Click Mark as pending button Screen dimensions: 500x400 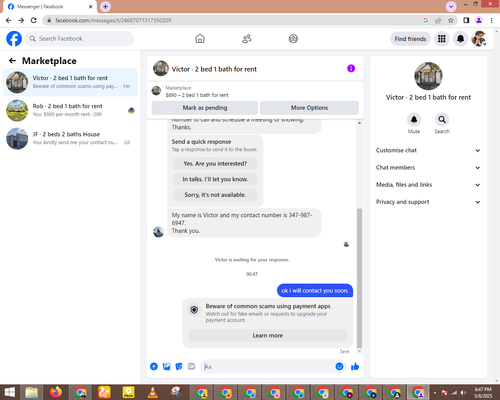[x=205, y=108]
